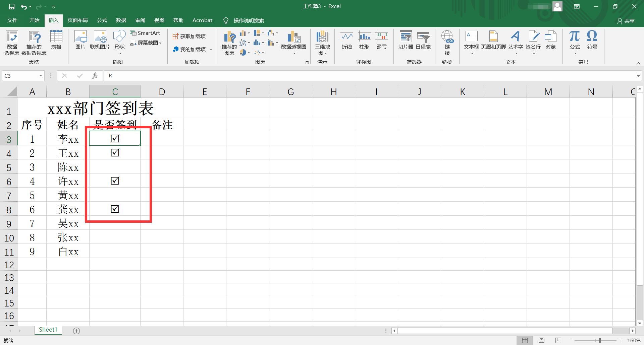Insert a Timeline (日程表)
Image resolution: width=644 pixels, height=345 pixels.
[423, 40]
